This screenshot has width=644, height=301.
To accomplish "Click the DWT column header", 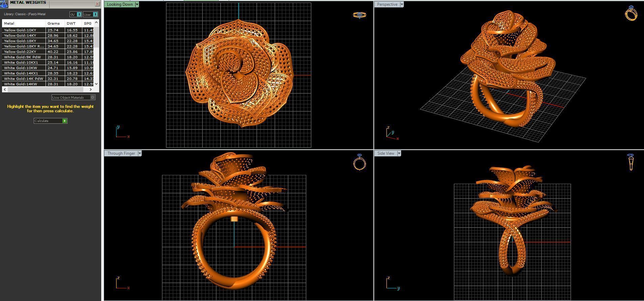I will click(x=73, y=23).
